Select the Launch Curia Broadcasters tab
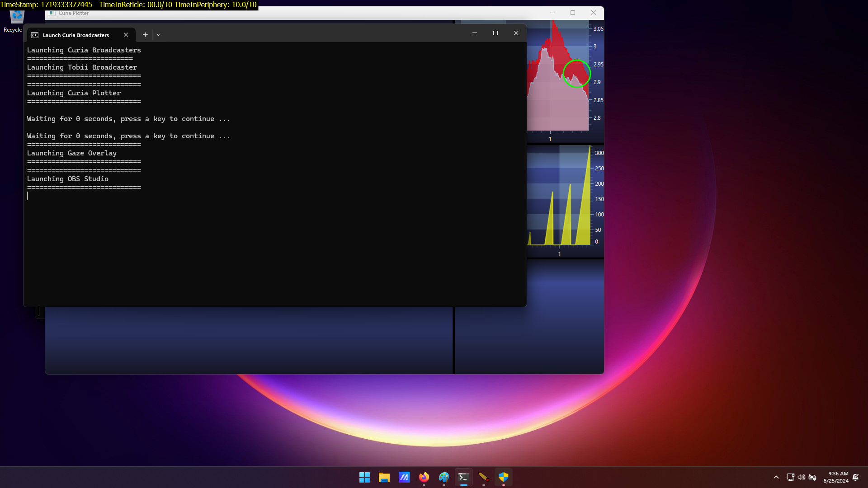The width and height of the screenshot is (868, 488). [x=76, y=35]
